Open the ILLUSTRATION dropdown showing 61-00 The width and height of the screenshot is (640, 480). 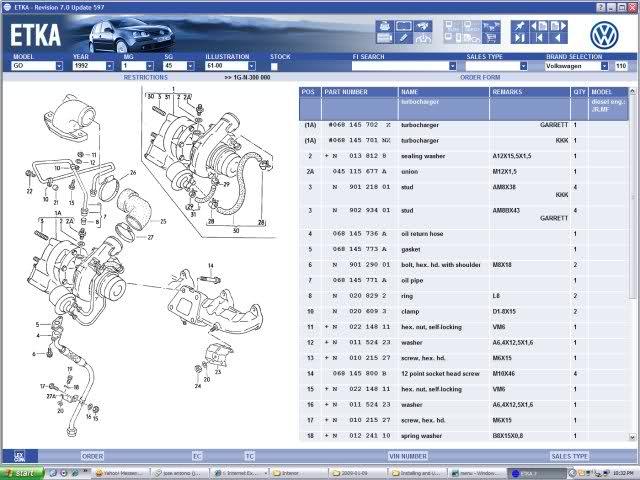click(252, 66)
